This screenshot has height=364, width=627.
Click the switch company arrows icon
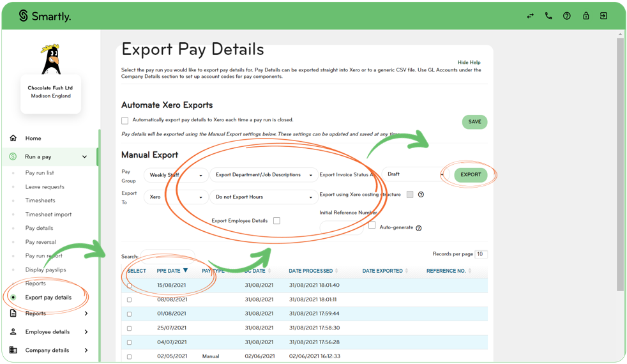(x=530, y=16)
